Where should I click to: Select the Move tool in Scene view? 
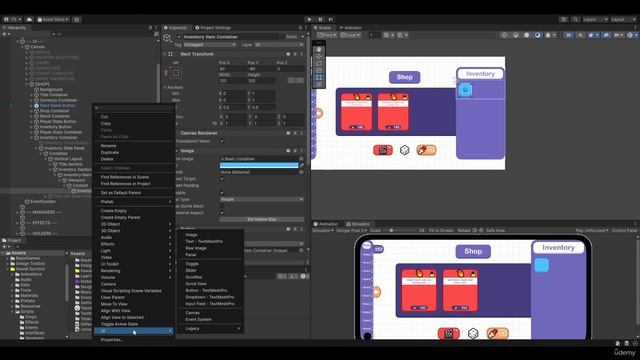click(319, 56)
